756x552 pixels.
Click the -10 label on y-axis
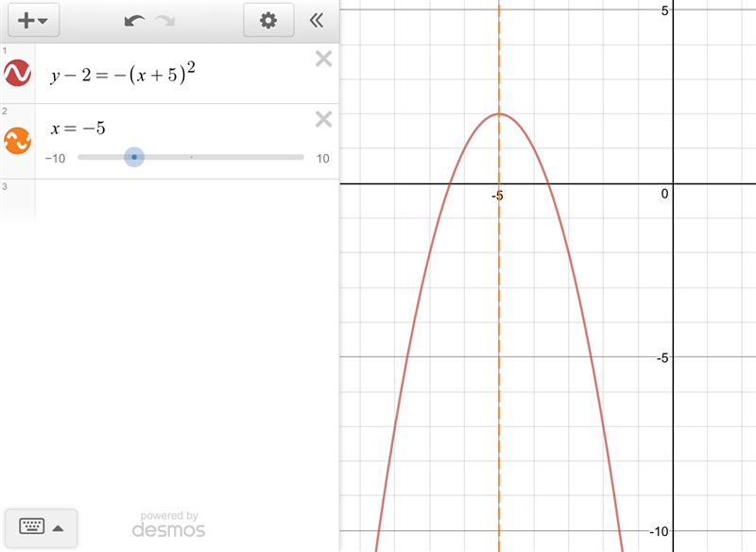coord(659,532)
